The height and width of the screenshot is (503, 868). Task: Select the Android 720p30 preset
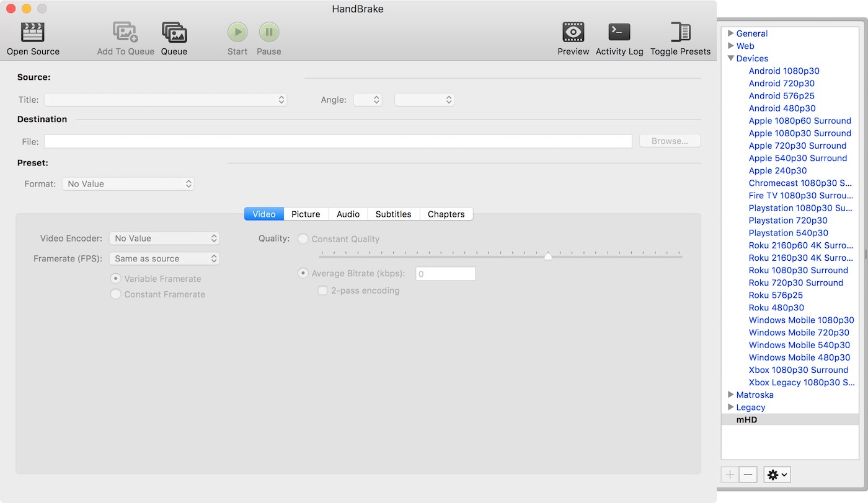coord(781,83)
